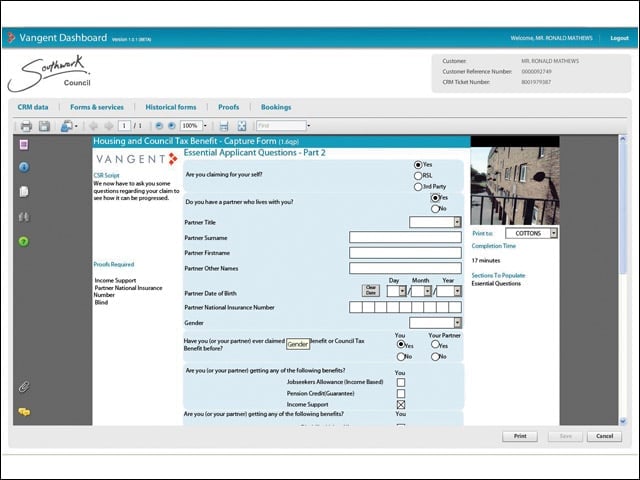
Task: Select Yes for partner who lives with you
Action: [x=435, y=198]
